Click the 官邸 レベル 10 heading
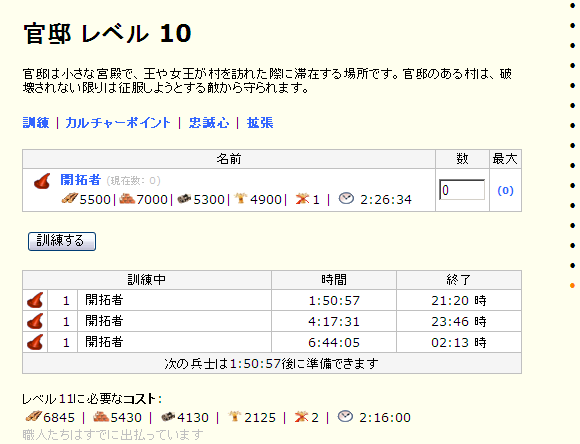This screenshot has width=580, height=444. click(107, 33)
